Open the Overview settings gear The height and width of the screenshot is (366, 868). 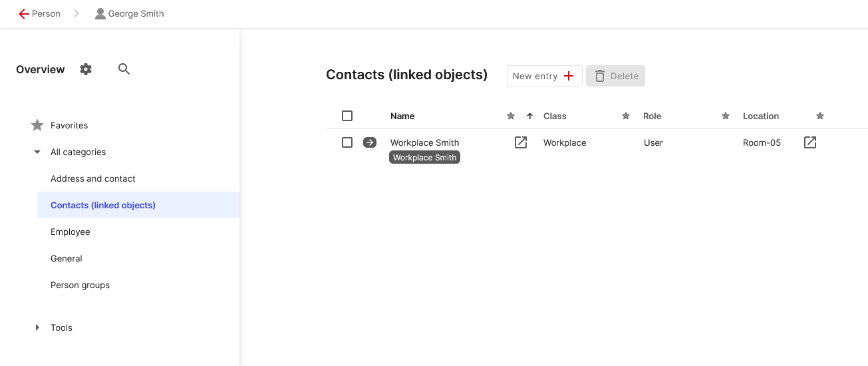[86, 69]
